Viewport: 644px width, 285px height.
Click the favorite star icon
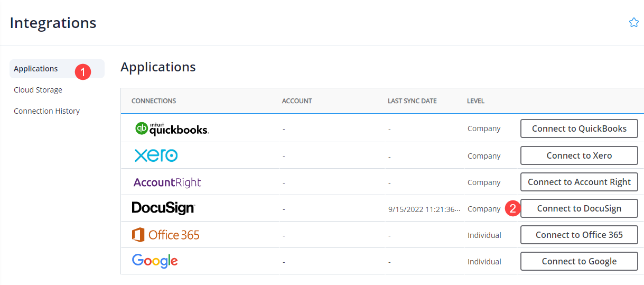pos(634,22)
